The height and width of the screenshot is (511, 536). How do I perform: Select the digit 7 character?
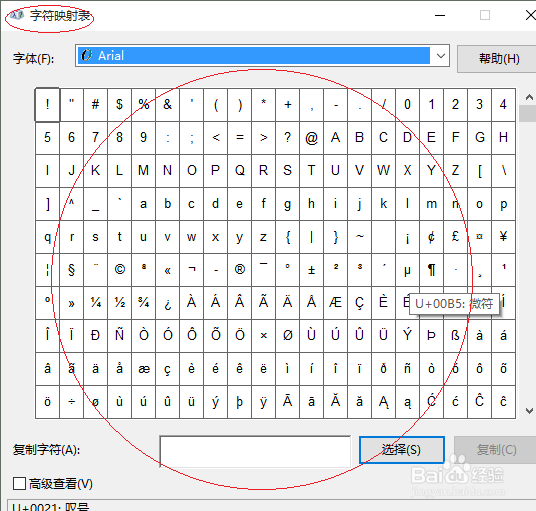click(95, 138)
